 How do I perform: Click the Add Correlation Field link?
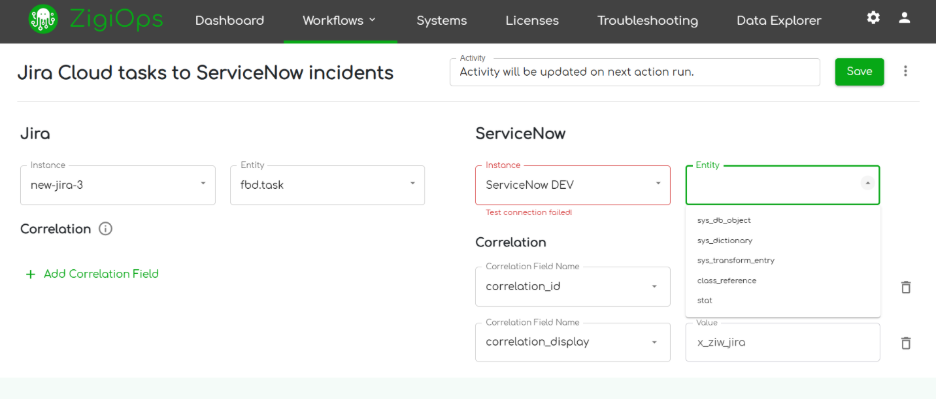tap(101, 274)
